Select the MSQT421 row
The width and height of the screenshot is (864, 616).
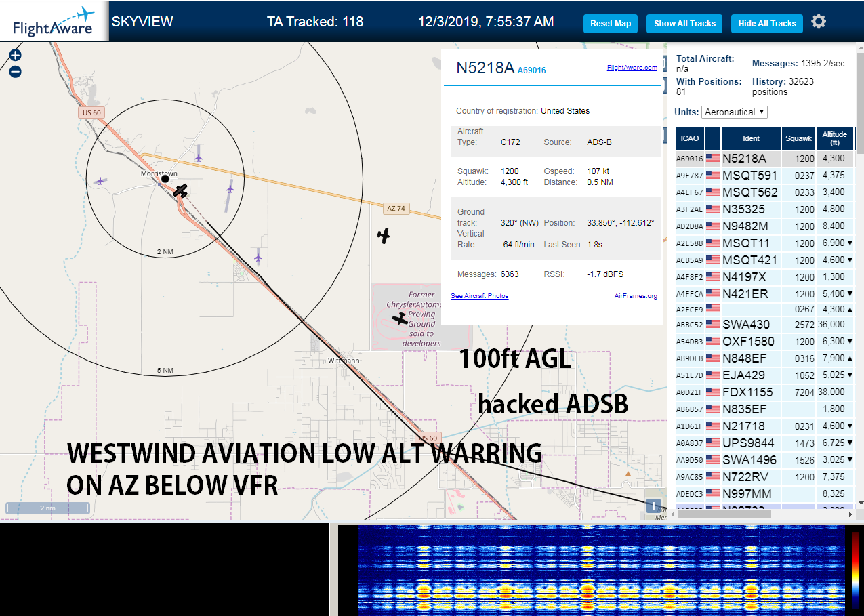[764, 260]
